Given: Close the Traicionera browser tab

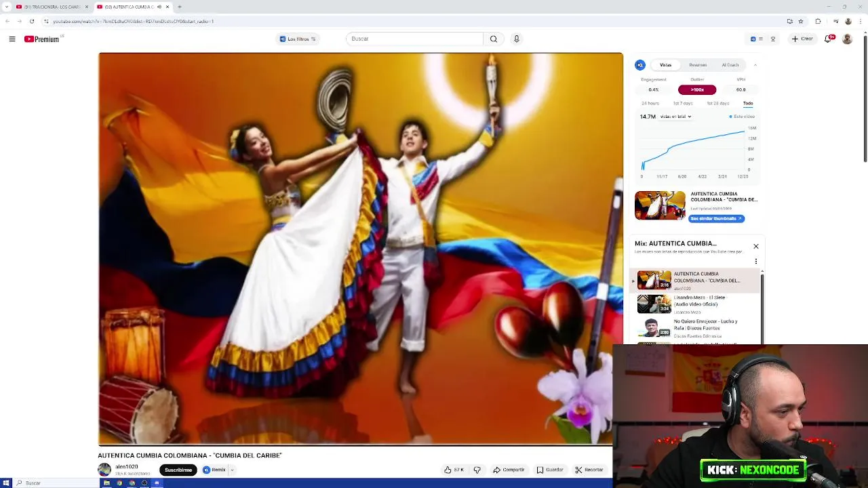Looking at the screenshot, I should (86, 7).
